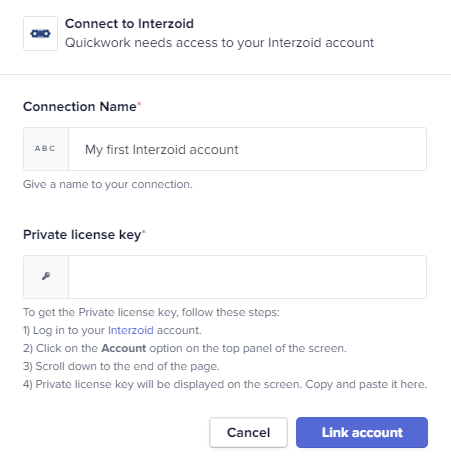451x465 pixels.
Task: Click the Interzoid logo icon
Action: point(40,34)
